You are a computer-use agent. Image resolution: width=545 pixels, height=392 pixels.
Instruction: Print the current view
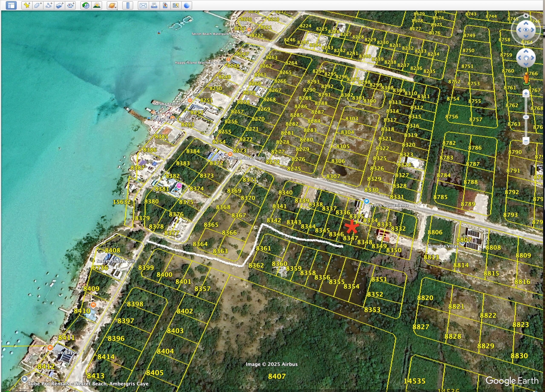coord(154,5)
